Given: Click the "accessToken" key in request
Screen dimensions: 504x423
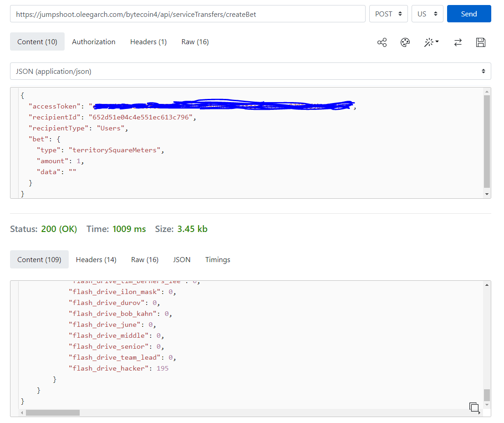Looking at the screenshot, I should coord(54,106).
